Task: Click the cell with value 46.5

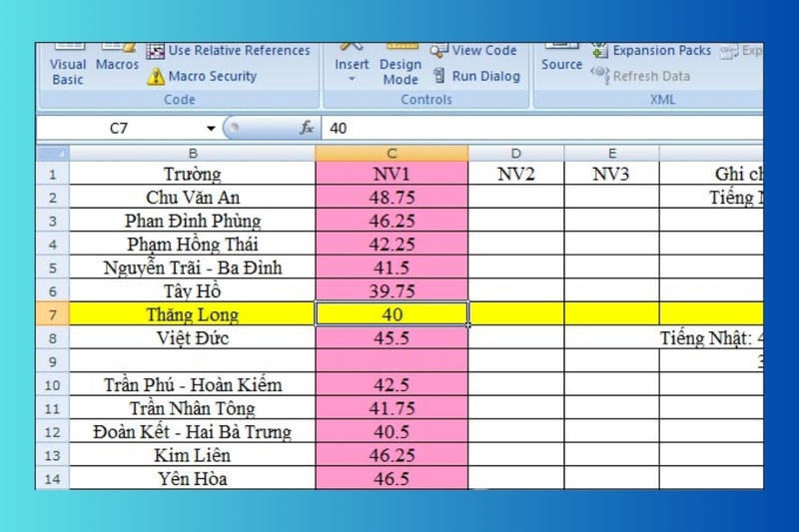Action: [x=392, y=478]
